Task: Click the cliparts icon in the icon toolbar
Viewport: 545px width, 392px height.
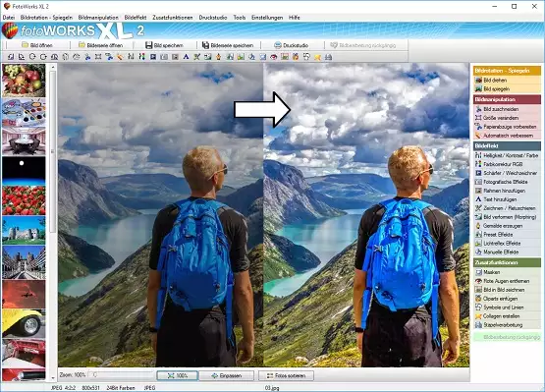Action: (296, 56)
